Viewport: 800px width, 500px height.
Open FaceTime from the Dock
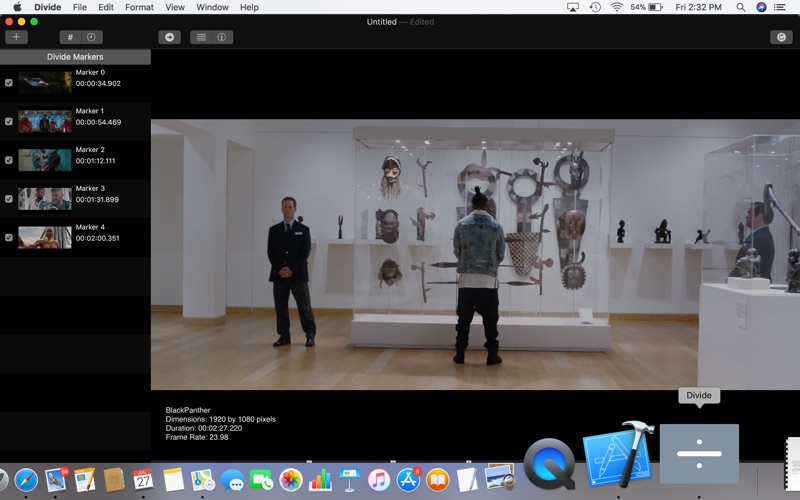[261, 480]
